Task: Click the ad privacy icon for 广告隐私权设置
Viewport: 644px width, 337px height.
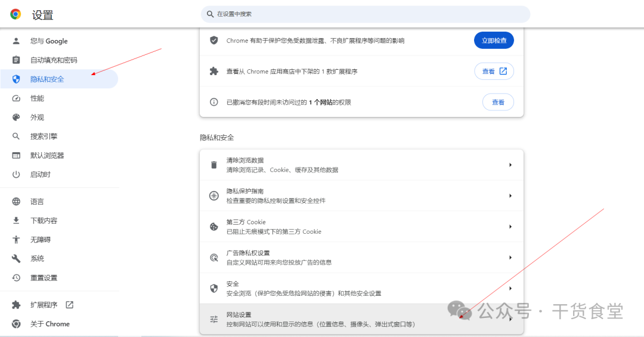Action: (213, 257)
